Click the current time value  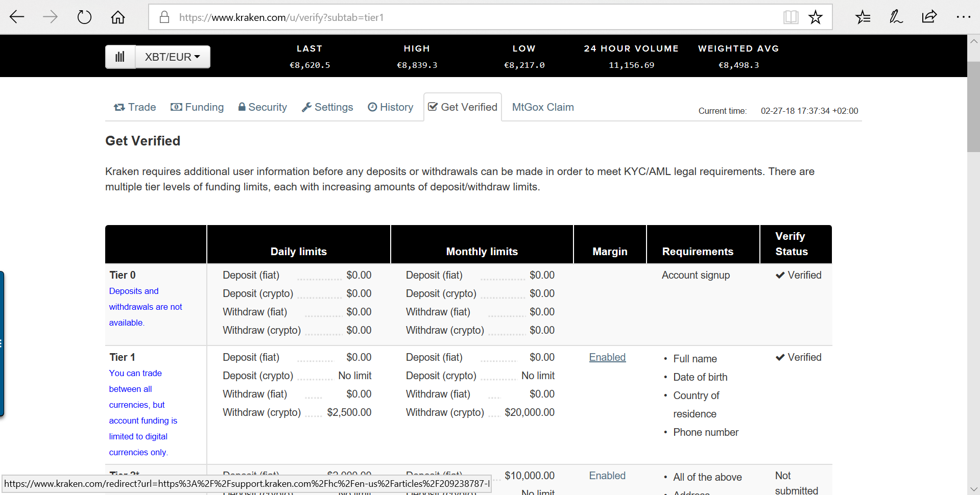coord(809,111)
